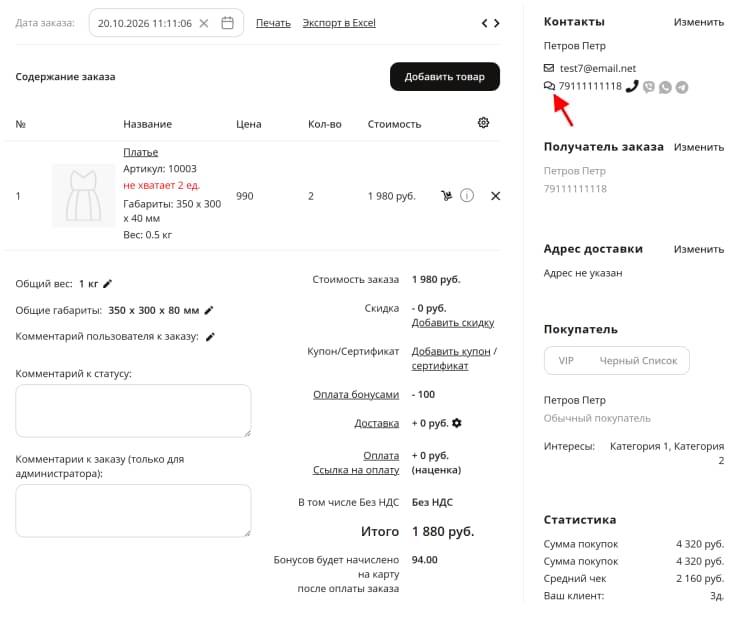Viewport: 740px width, 617px height.
Task: Open the Telegram icon for the contact
Action: tap(681, 87)
